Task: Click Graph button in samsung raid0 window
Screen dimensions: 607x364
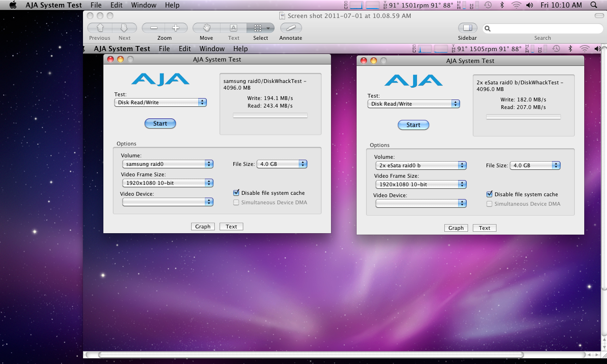Action: tap(203, 227)
